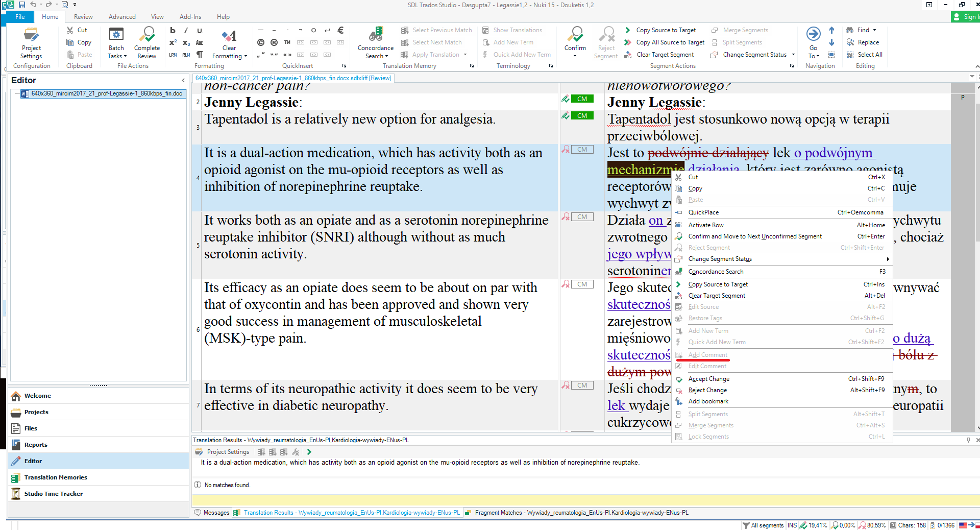Click Find in the Editing group
980x530 pixels.
point(858,30)
